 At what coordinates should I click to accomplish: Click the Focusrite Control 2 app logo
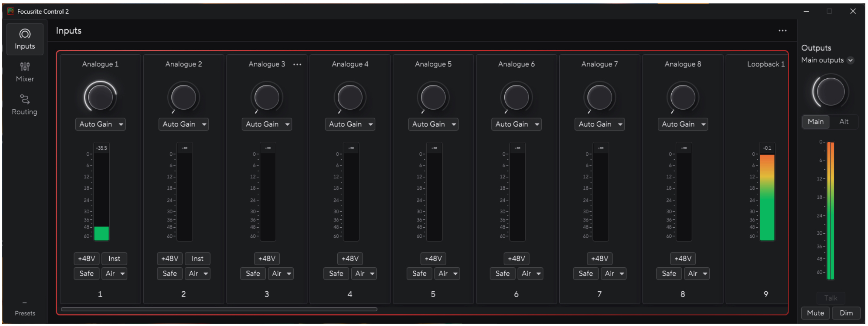tap(11, 11)
